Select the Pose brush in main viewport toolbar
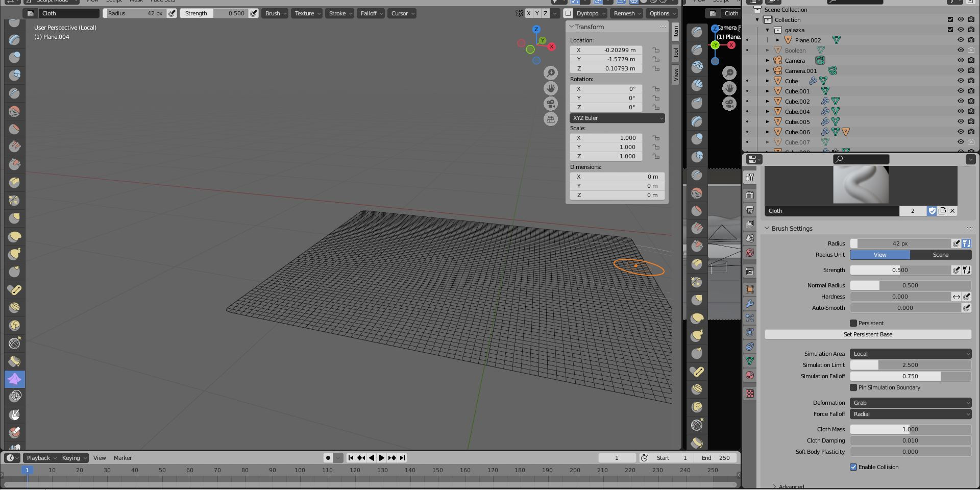 click(15, 289)
